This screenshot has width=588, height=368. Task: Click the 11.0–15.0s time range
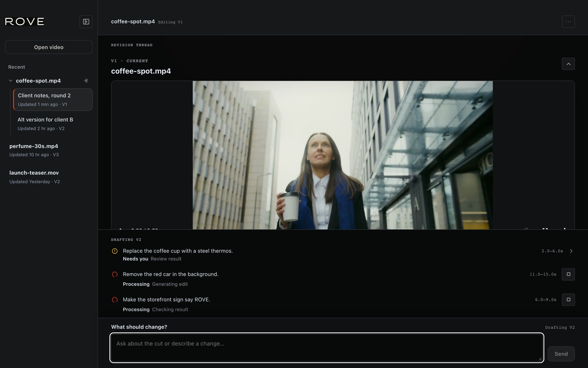click(x=543, y=274)
